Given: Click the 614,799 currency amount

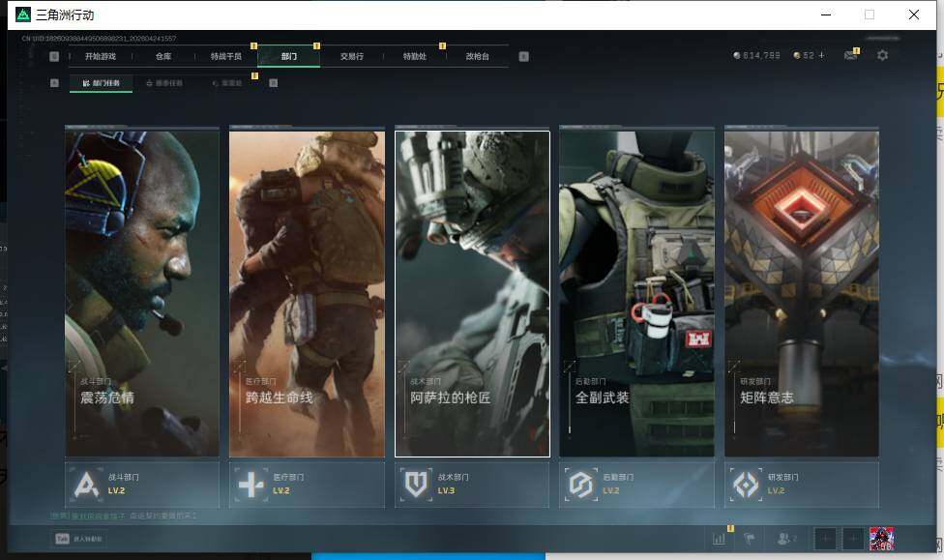Looking at the screenshot, I should pos(761,55).
